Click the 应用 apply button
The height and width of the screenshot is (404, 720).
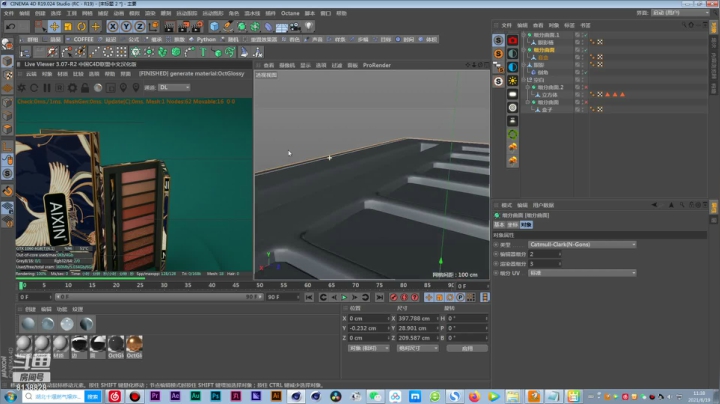click(x=467, y=348)
